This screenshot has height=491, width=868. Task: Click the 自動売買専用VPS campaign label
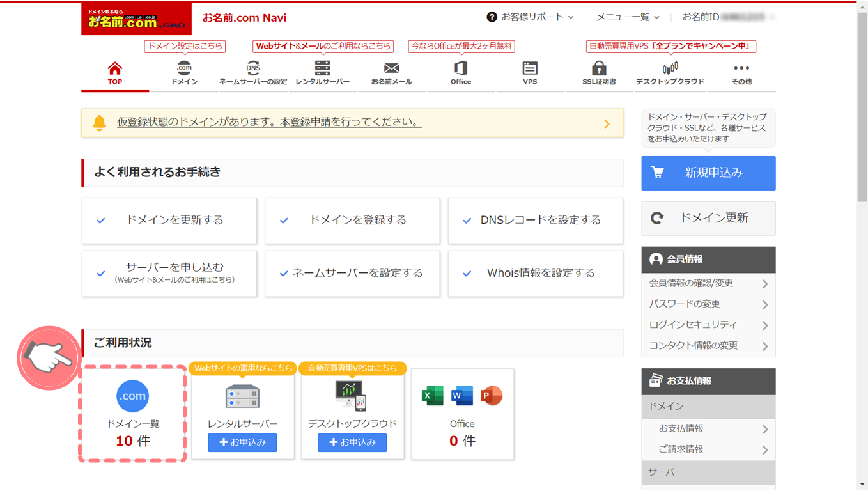tap(671, 46)
